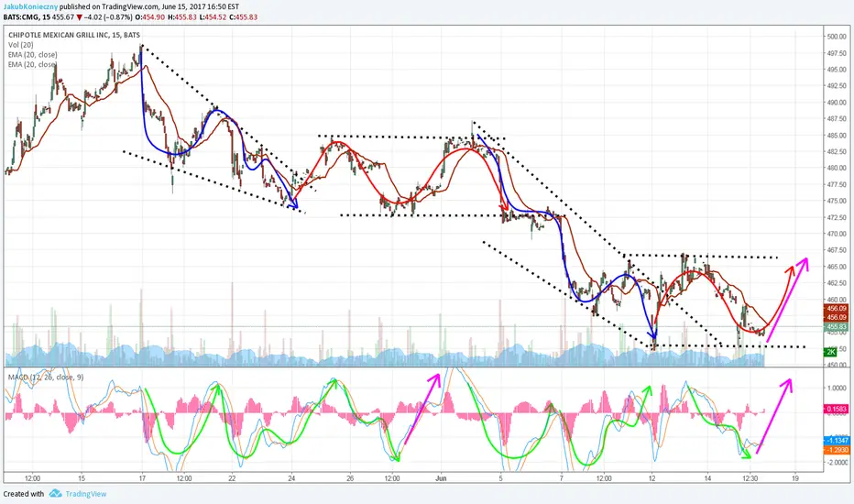Click the orange -1.2930 signal tag
The image size is (854, 504).
coord(836,450)
